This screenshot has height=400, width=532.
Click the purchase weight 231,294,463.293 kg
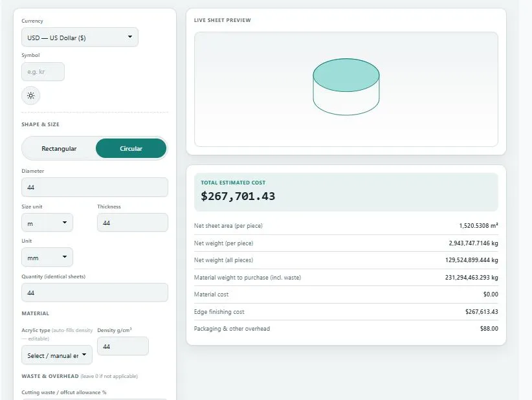(x=472, y=278)
